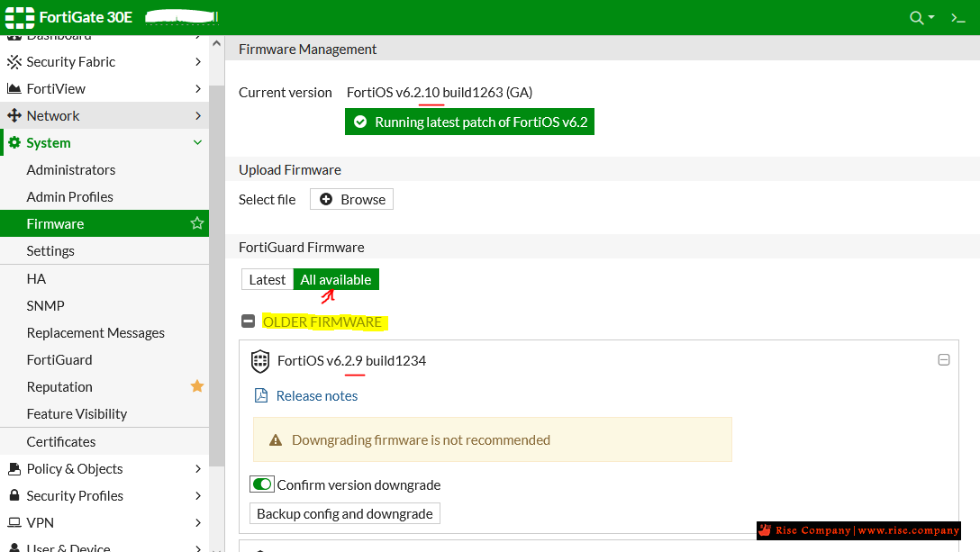This screenshot has height=552, width=980.
Task: Click the green checkmark status icon
Action: pos(360,122)
